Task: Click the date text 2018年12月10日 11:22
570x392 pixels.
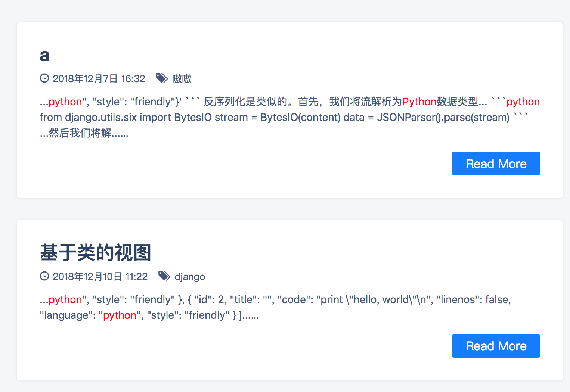Action: [x=100, y=276]
